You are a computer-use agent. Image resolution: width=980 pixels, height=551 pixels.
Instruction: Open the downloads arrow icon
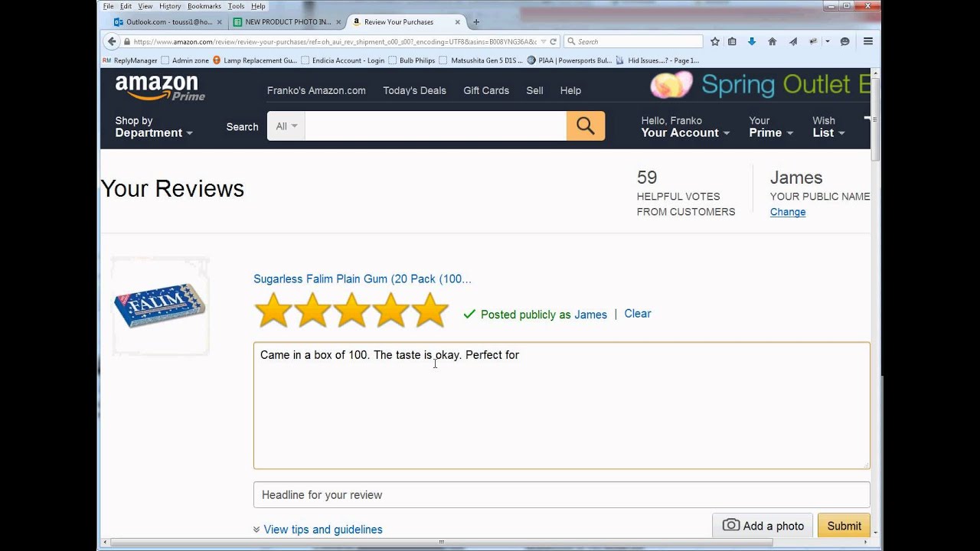tap(752, 41)
